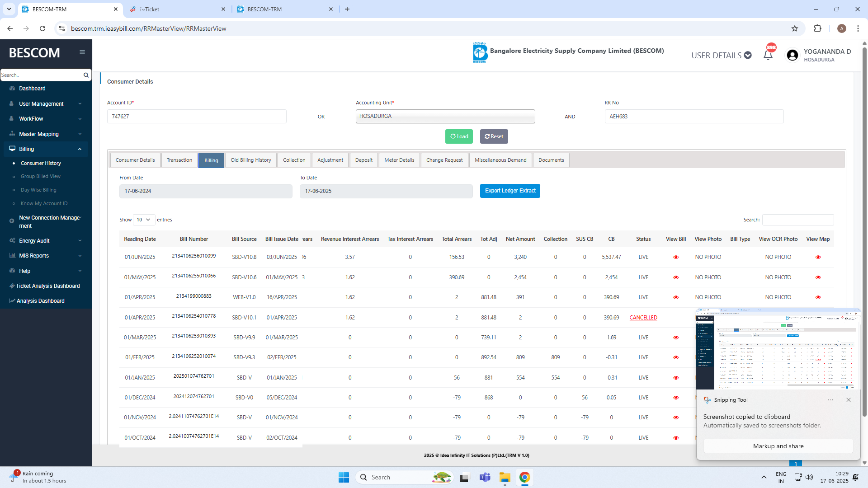Open the Show entries count dropdown
The width and height of the screenshot is (868, 488).
tap(144, 220)
